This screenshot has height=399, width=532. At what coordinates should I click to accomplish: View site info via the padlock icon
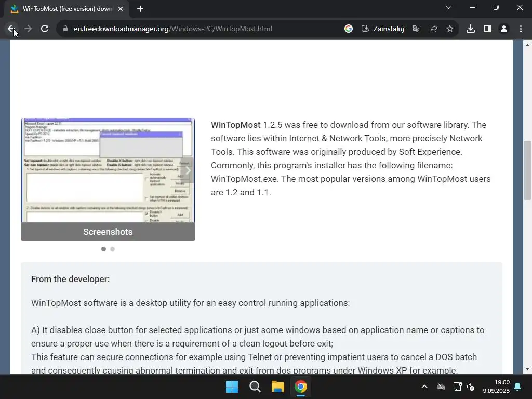pos(65,29)
